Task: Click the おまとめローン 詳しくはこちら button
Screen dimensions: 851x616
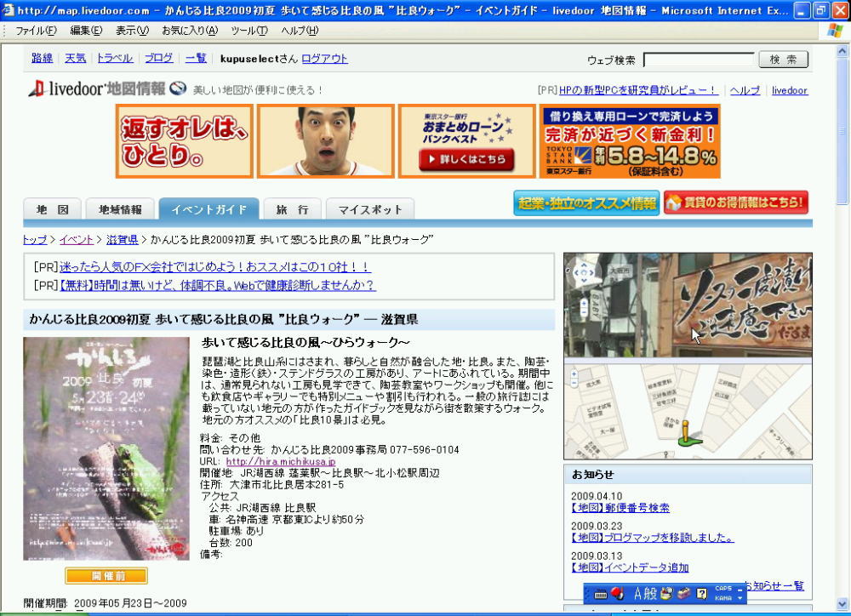Action: [x=466, y=159]
